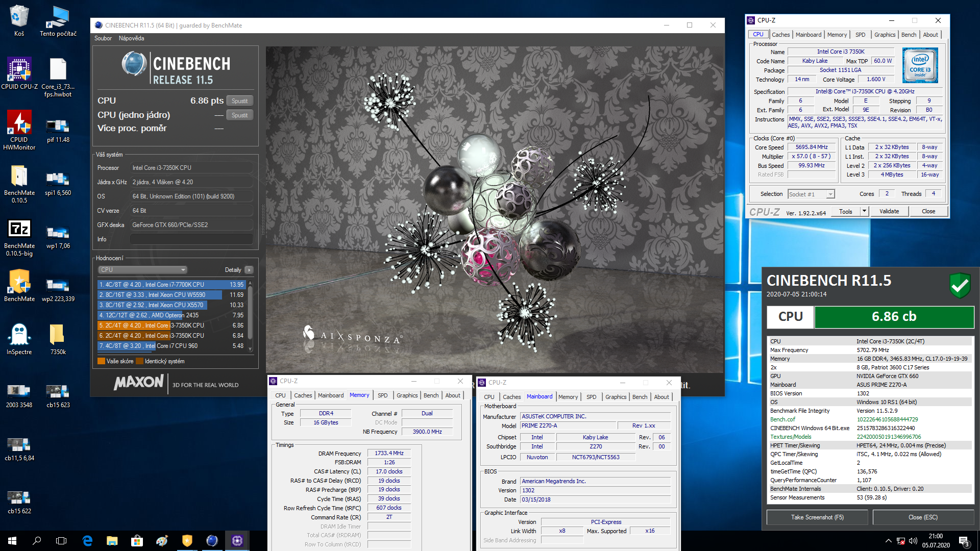
Task: Click Take Screenshot (F5) in BenchMate
Action: (817, 517)
